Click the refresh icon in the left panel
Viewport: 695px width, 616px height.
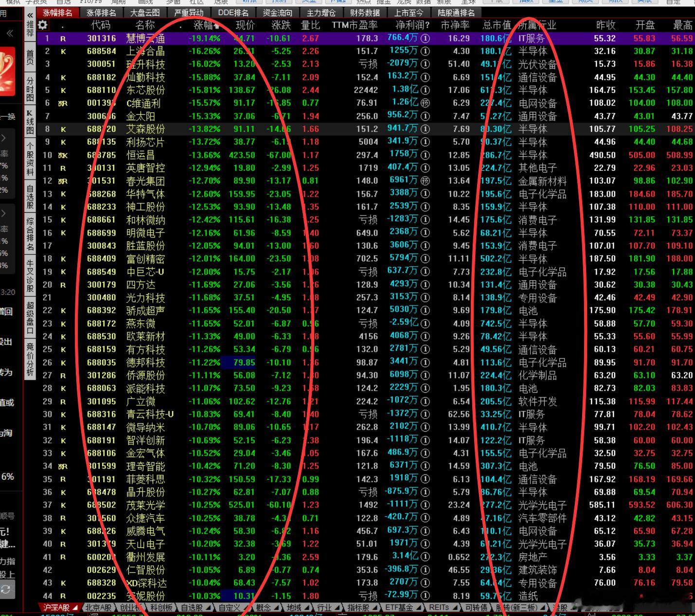coord(6,589)
